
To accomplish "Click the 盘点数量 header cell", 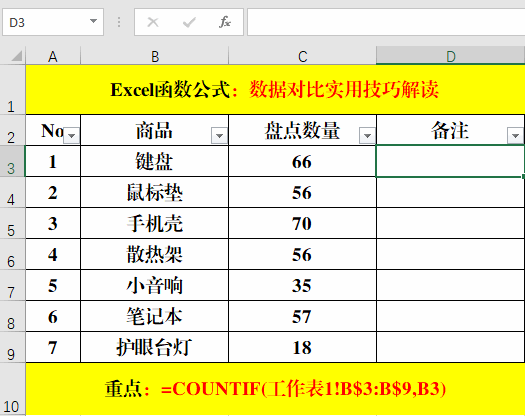I will (x=302, y=130).
